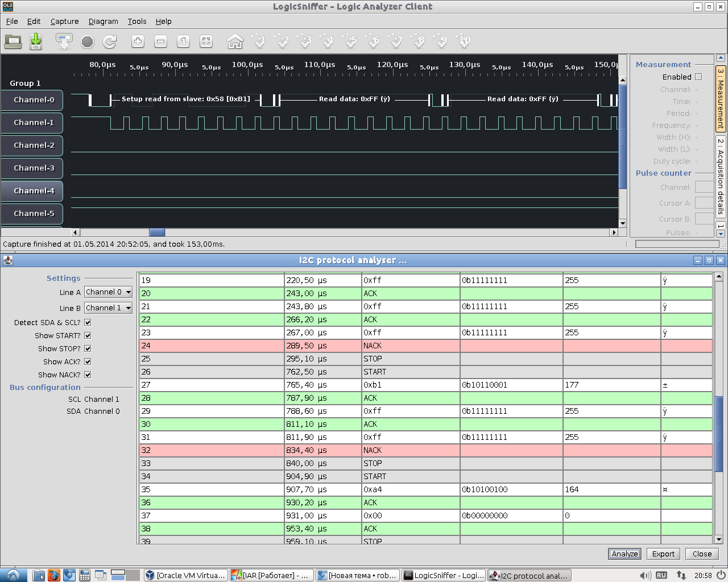This screenshot has height=582, width=728.
Task: Zoom in on the waveform
Action: [138, 41]
